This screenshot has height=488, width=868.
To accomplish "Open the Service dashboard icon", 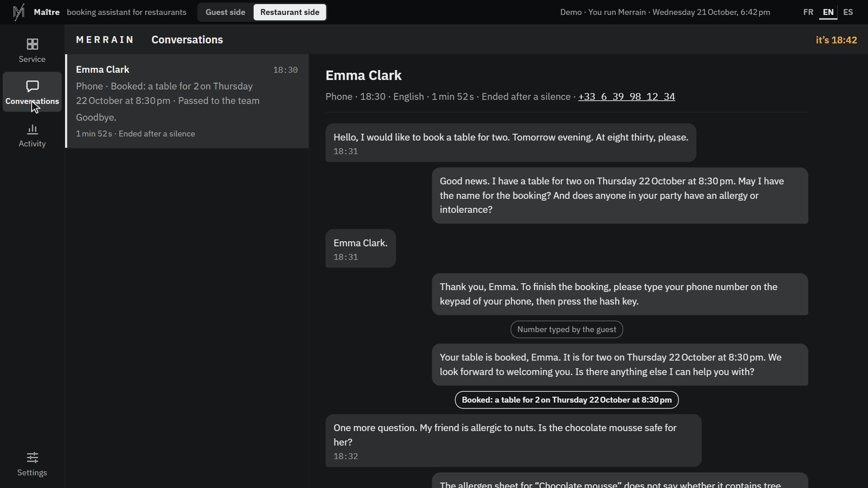I will click(32, 44).
